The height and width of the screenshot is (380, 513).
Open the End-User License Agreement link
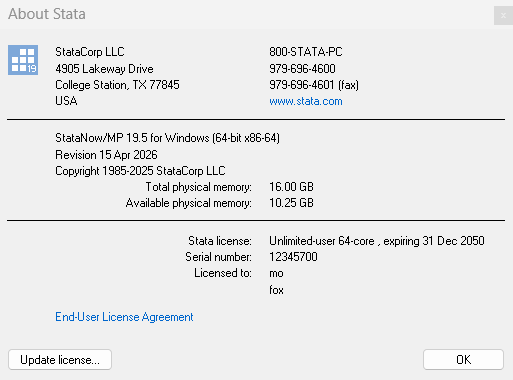124,317
